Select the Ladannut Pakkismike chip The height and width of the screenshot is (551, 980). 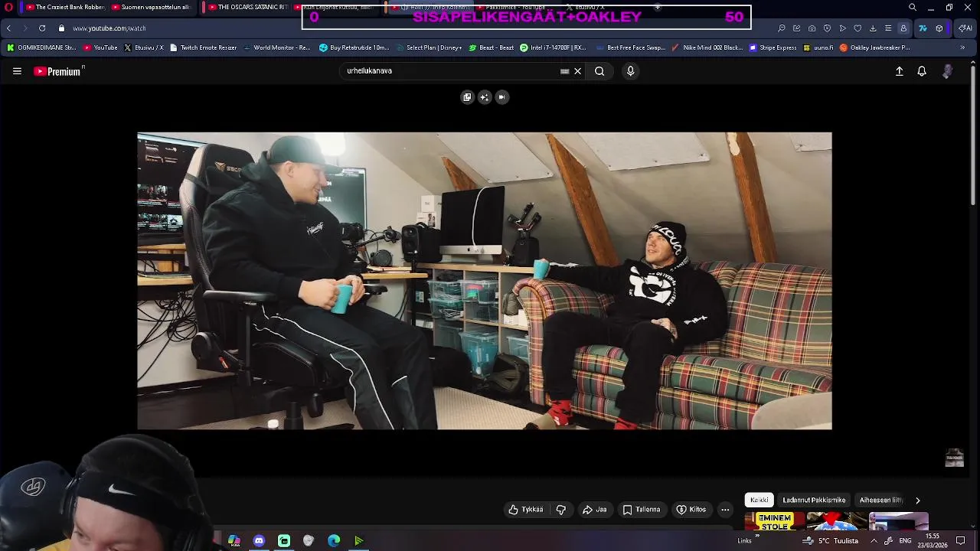tap(814, 500)
